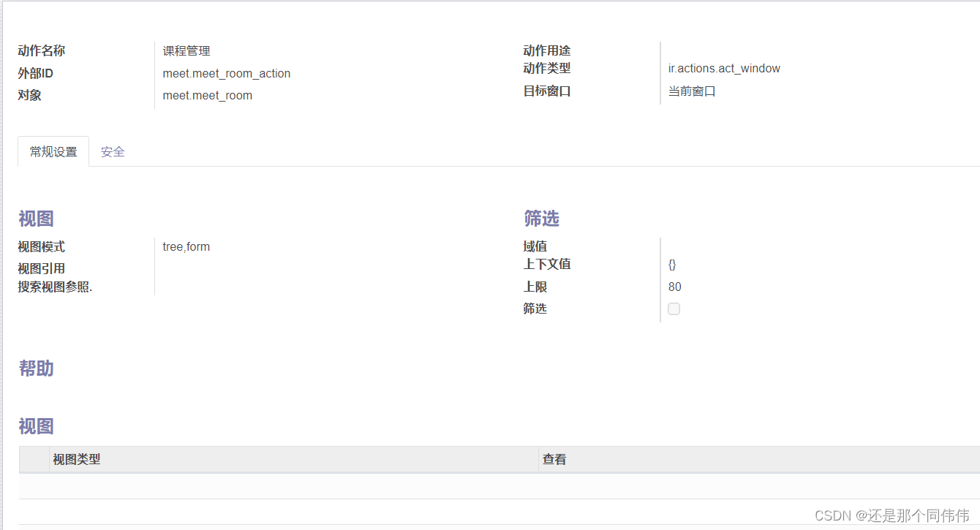Select the tree,form view mode value
This screenshot has height=530, width=980.
186,246
